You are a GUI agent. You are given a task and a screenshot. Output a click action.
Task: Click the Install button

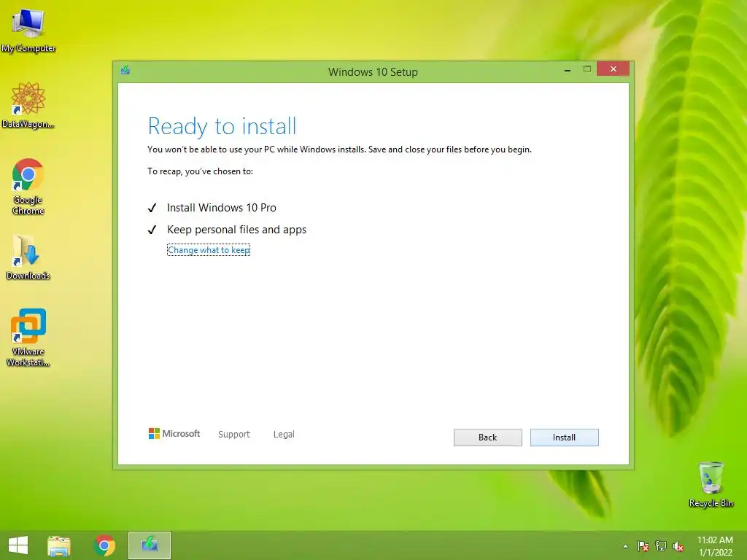[564, 437]
